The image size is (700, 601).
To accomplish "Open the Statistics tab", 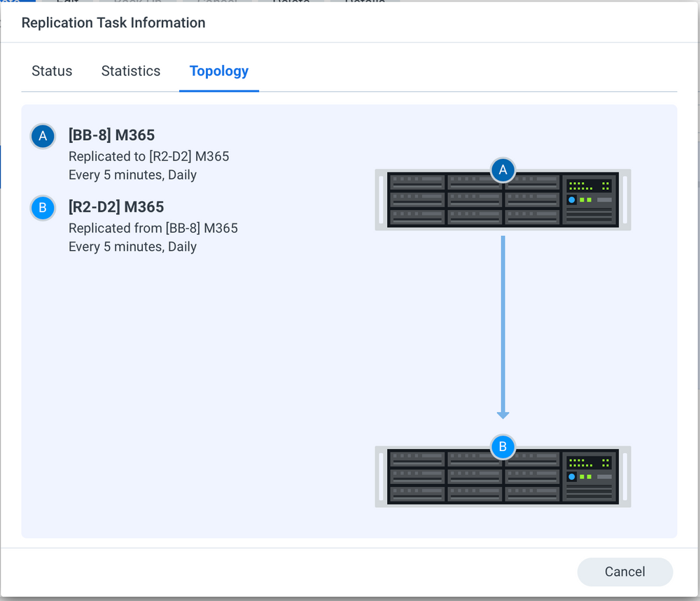I will 131,71.
